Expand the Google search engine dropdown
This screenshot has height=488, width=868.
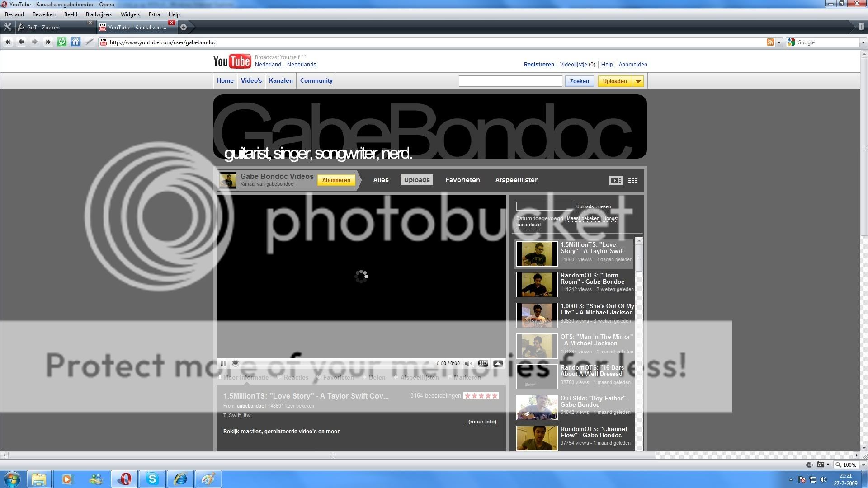pyautogui.click(x=863, y=42)
